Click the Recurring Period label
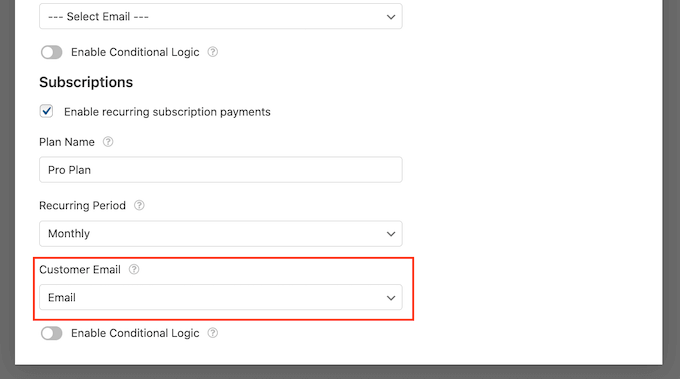The image size is (680, 379). (82, 206)
